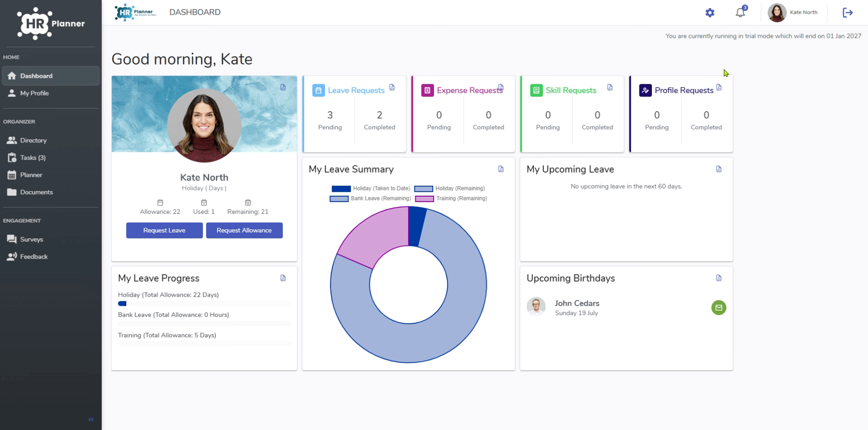Click document icon on Leave Requests card

point(392,87)
